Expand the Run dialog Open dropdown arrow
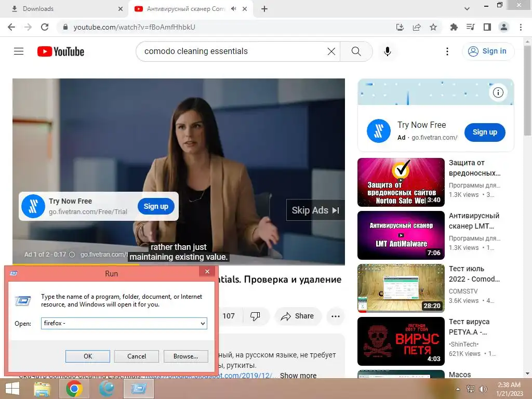Viewport: 532px width, 399px height. (203, 323)
